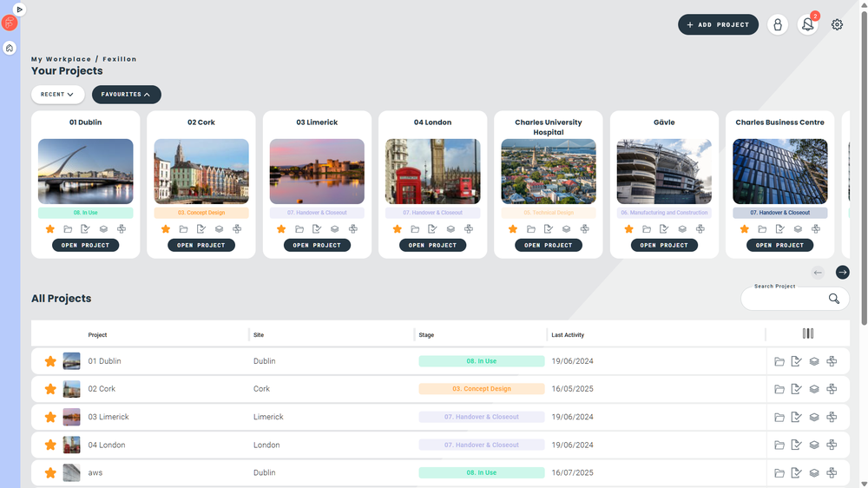Open folder icon on 02 Cork card
The width and height of the screenshot is (868, 488).
point(183,228)
